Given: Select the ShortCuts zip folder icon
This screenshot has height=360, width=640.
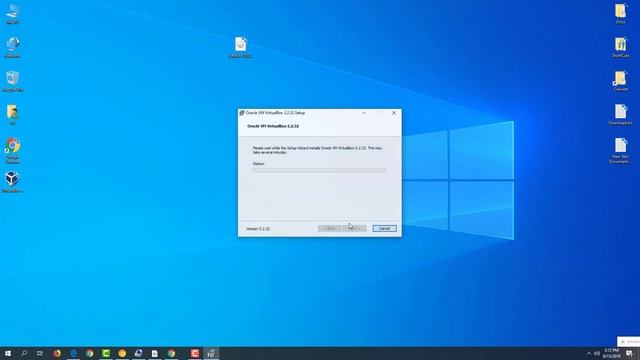Looking at the screenshot, I should coord(620,47).
